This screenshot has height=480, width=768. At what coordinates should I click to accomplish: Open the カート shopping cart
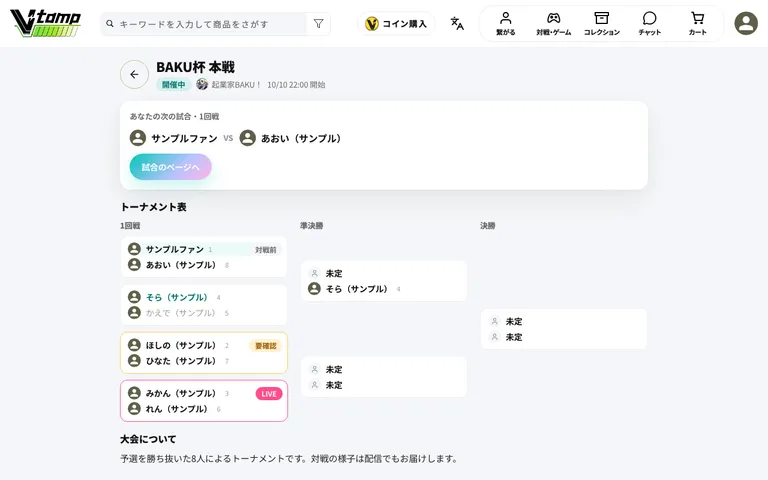(x=697, y=24)
